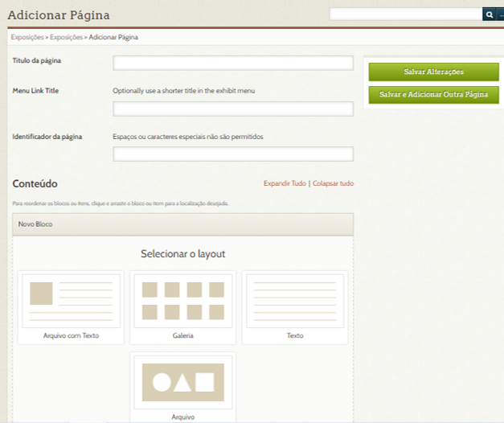The height and width of the screenshot is (423, 504).
Task: Collapse all blocks via Colapsar tudo
Action: [333, 183]
